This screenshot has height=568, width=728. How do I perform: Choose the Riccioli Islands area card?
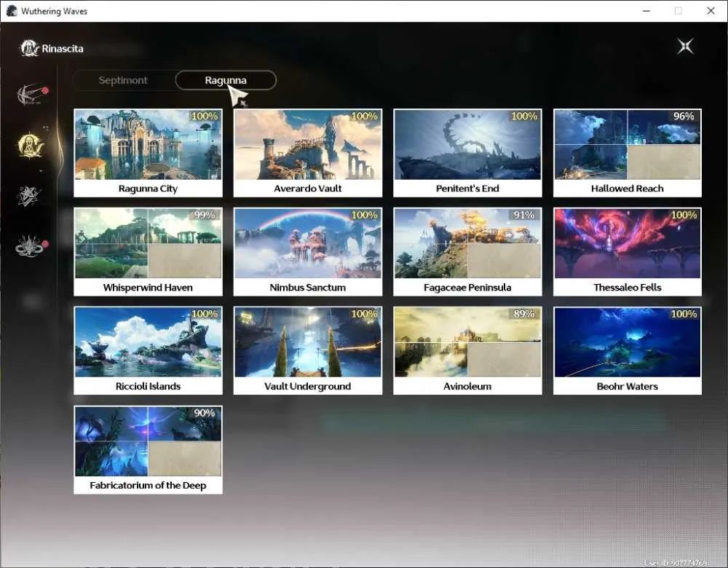[148, 351]
